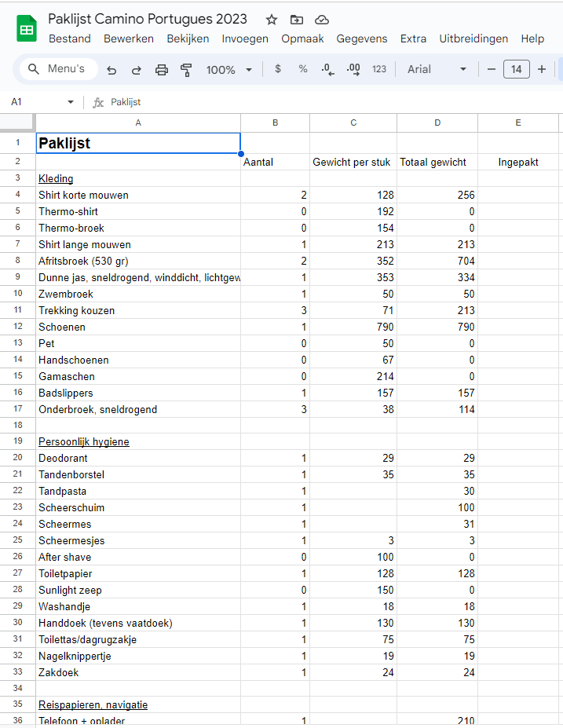Screen dimensions: 563x728
Task: Decrease decimal places button
Action: (328, 69)
